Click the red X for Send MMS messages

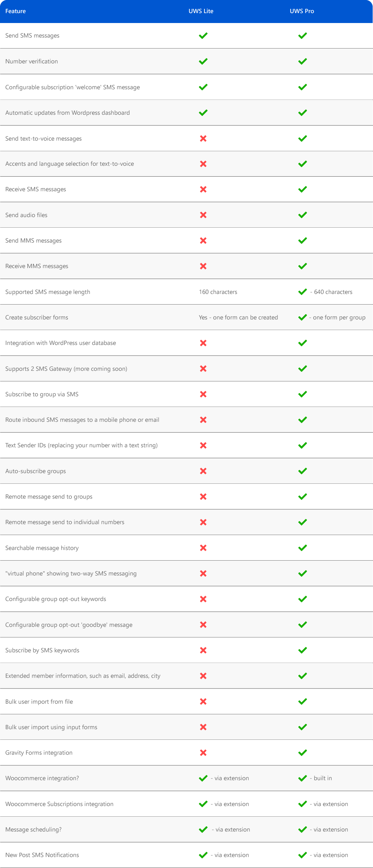pyautogui.click(x=203, y=240)
